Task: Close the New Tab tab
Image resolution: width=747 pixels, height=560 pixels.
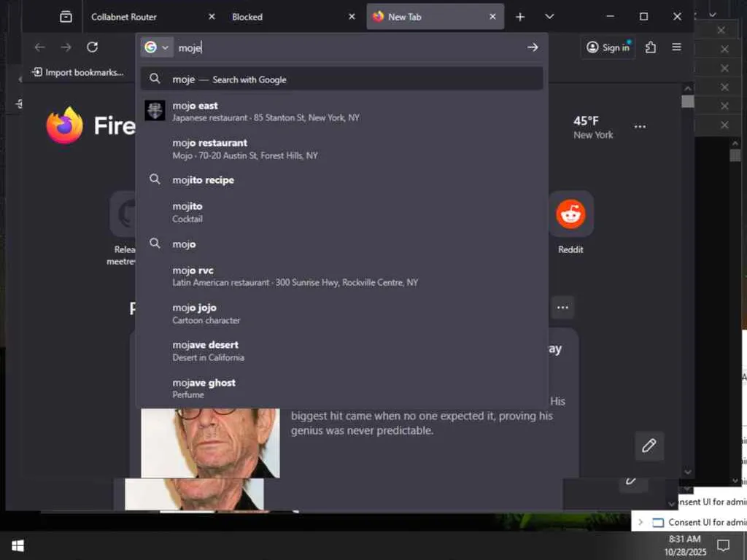Action: pyautogui.click(x=492, y=17)
